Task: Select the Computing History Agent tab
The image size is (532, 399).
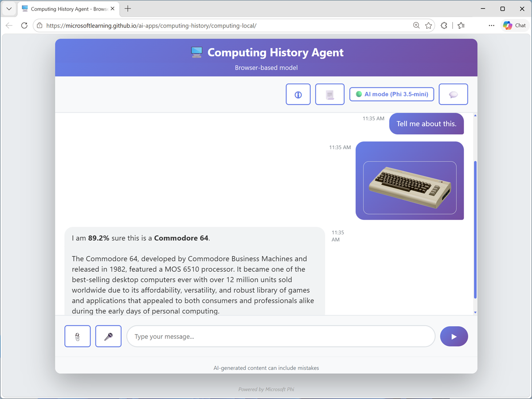Action: point(69,9)
